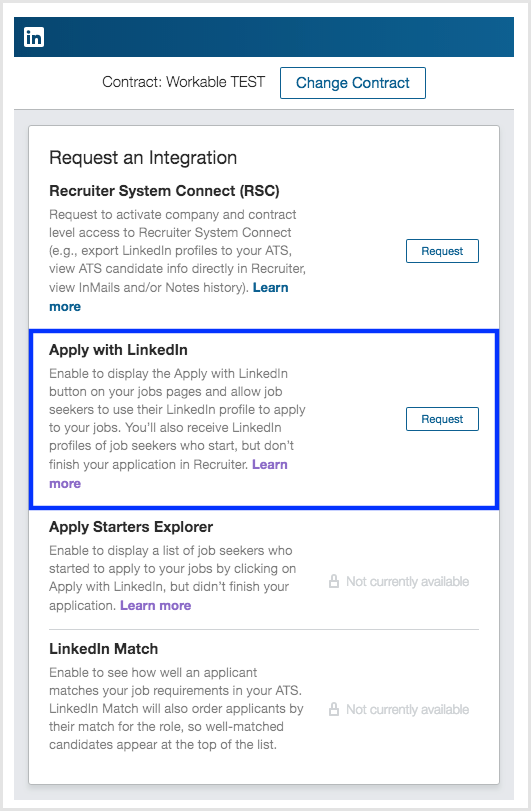Select the Apply Starters Explorer title
Image resolution: width=531 pixels, height=811 pixels.
(x=131, y=527)
